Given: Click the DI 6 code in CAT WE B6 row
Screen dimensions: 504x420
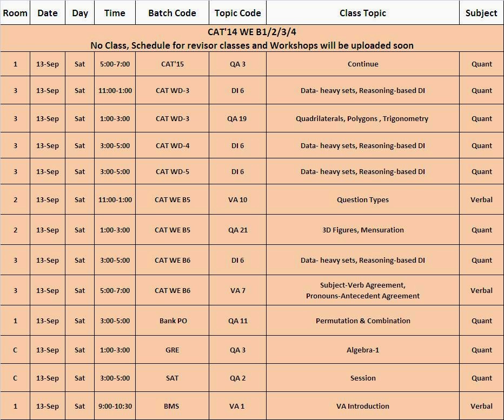Looking at the screenshot, I should click(x=237, y=261).
